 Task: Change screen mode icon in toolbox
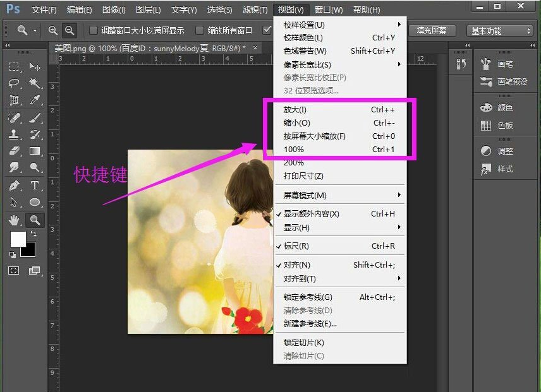click(x=35, y=270)
